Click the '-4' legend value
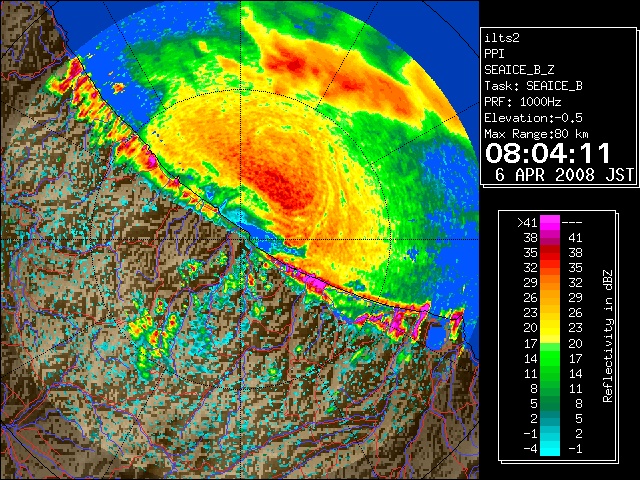 pos(530,449)
